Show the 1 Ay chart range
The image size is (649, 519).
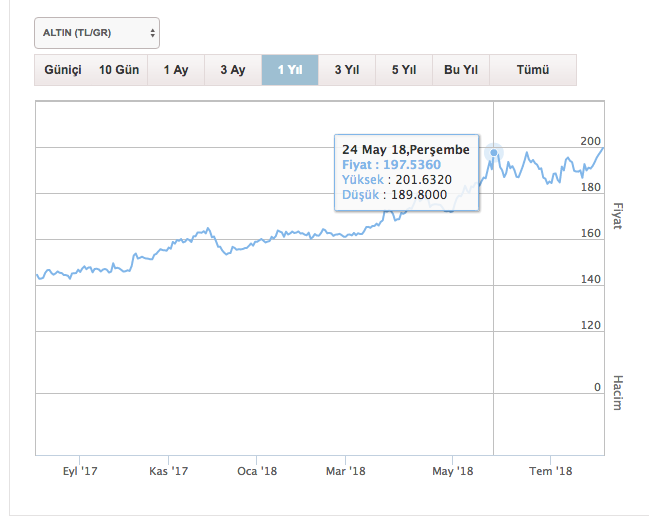(x=175, y=70)
